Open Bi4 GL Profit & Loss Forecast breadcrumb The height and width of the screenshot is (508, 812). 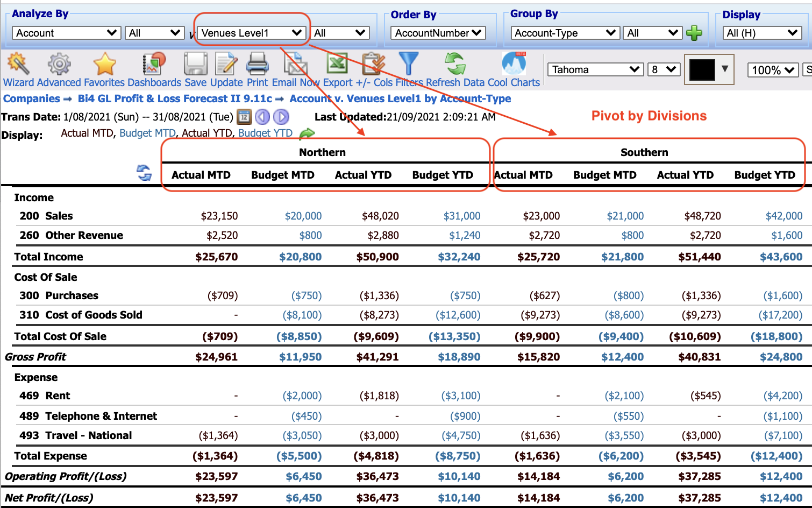click(x=175, y=98)
